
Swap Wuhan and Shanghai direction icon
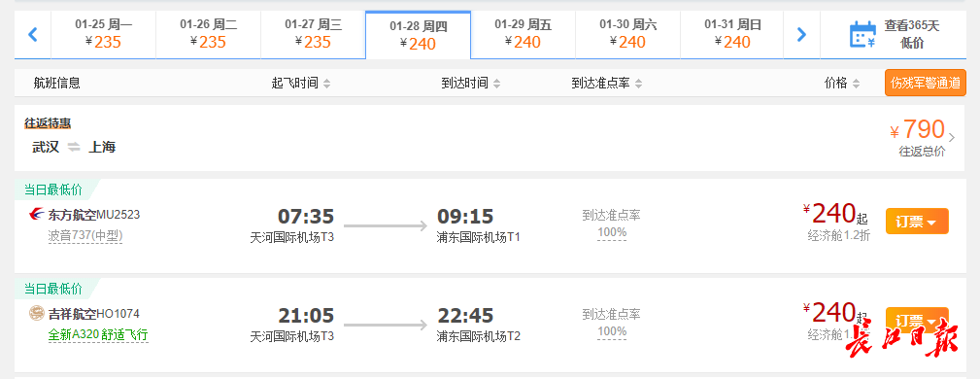pos(75,148)
